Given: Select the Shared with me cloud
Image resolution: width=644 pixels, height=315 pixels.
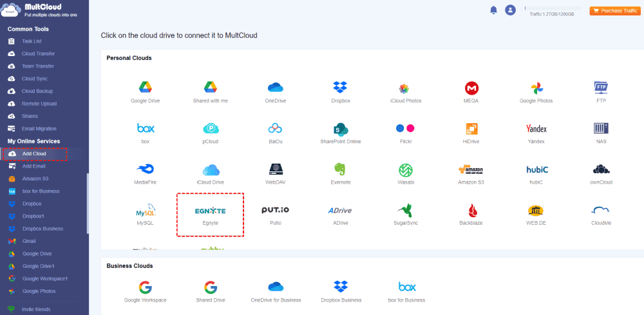Looking at the screenshot, I should [211, 92].
